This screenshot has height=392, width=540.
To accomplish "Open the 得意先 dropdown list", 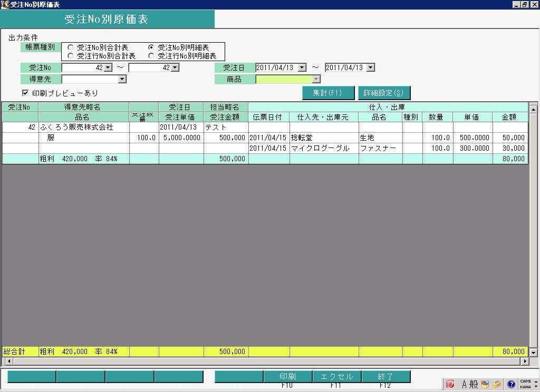I will (x=122, y=79).
